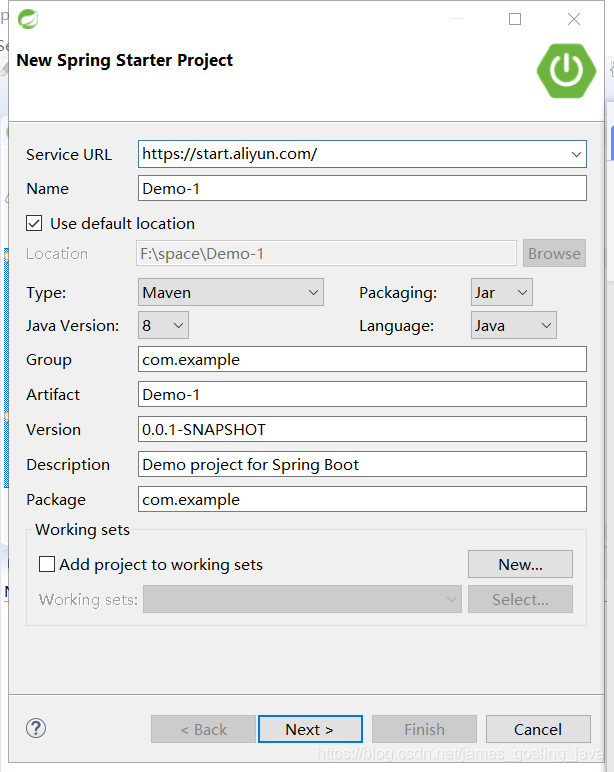
Task: Click the help question mark icon
Action: [x=36, y=728]
